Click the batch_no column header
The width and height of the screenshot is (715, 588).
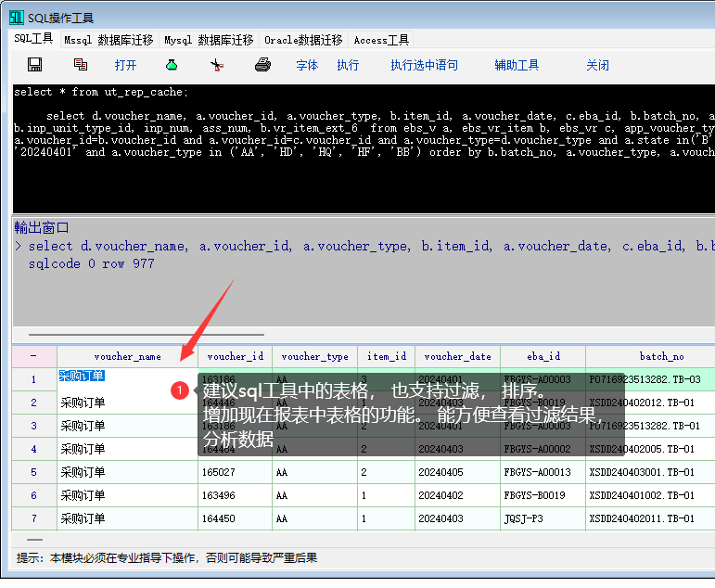pos(661,356)
